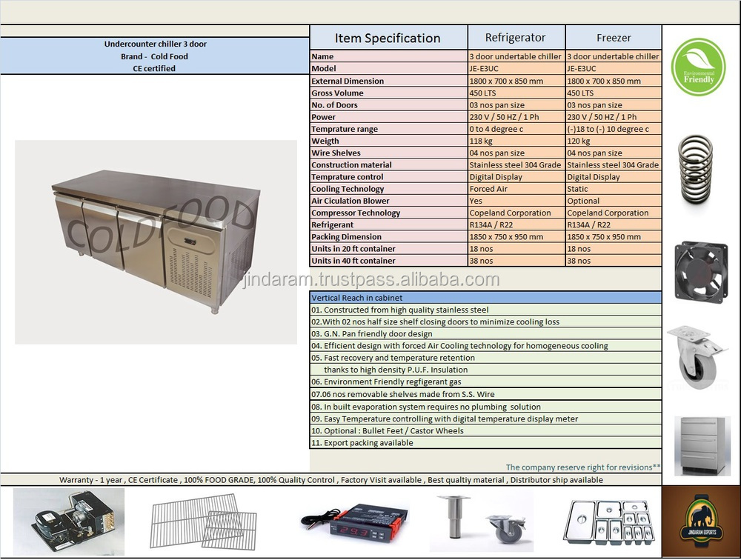The width and height of the screenshot is (741, 560).
Task: Select '(-)18 to (-) 10 degree c' cell
Action: pos(614,129)
